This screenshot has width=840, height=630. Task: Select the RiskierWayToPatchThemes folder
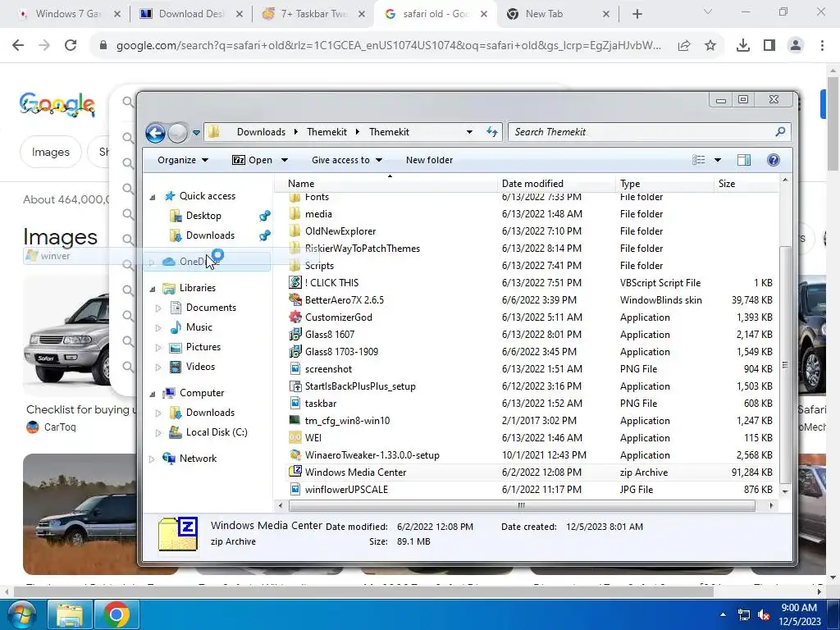(x=362, y=248)
